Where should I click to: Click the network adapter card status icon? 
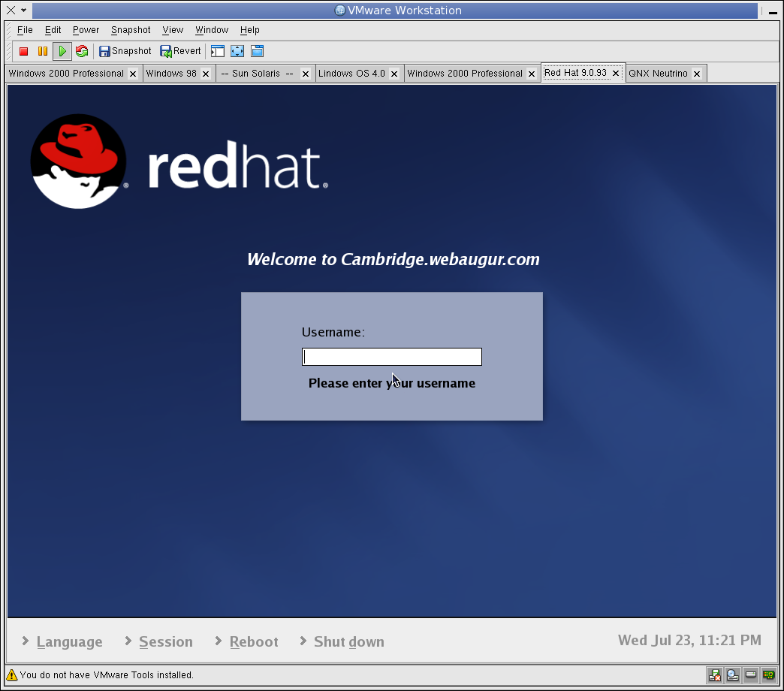768,675
